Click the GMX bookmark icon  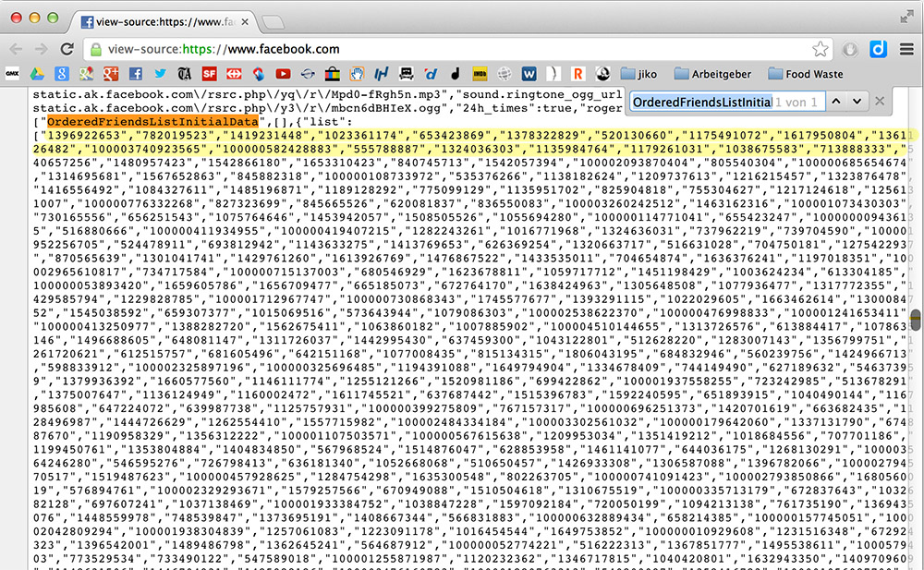pos(13,74)
